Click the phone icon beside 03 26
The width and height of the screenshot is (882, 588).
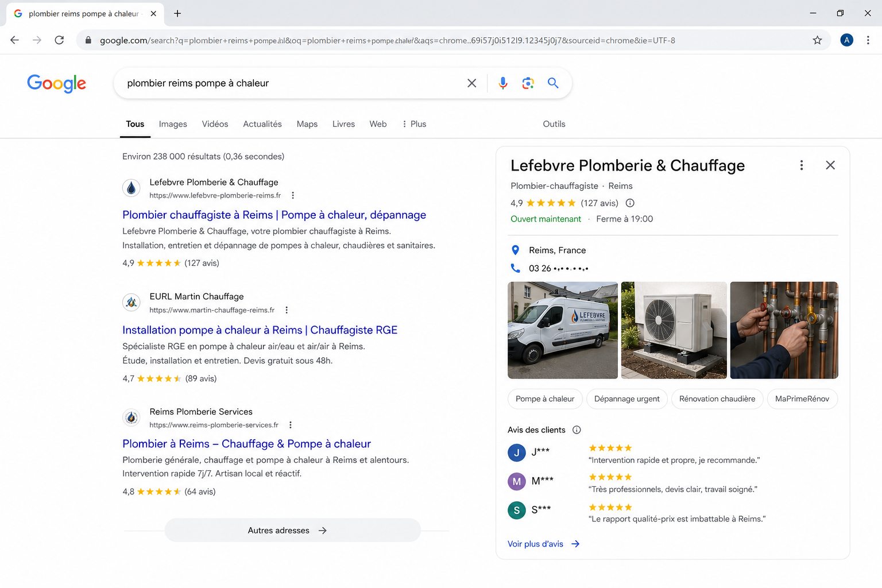(x=516, y=268)
